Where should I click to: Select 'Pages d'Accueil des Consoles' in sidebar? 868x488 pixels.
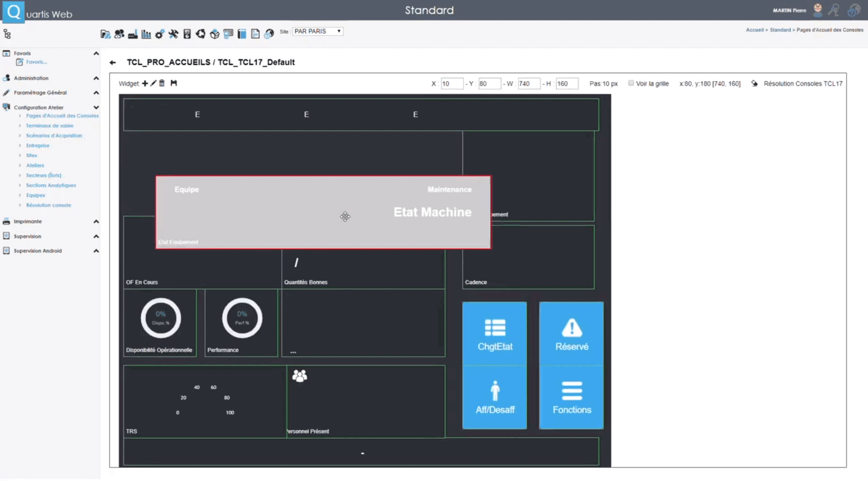62,116
